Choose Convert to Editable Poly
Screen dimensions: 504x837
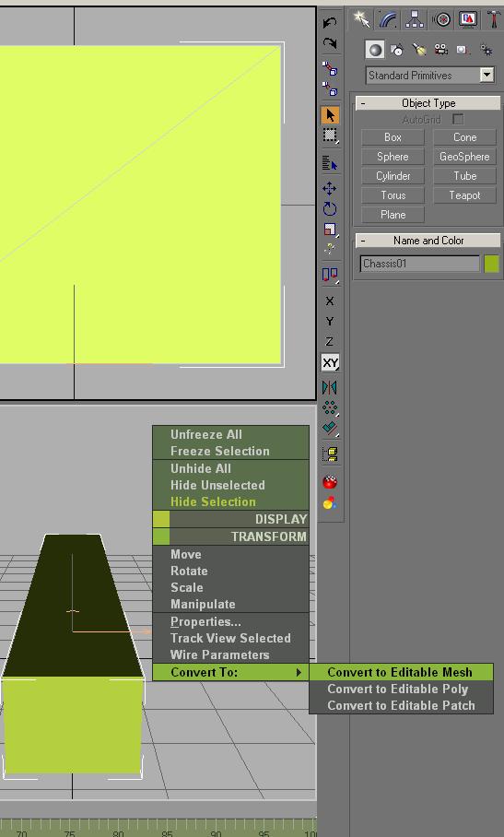(x=398, y=690)
